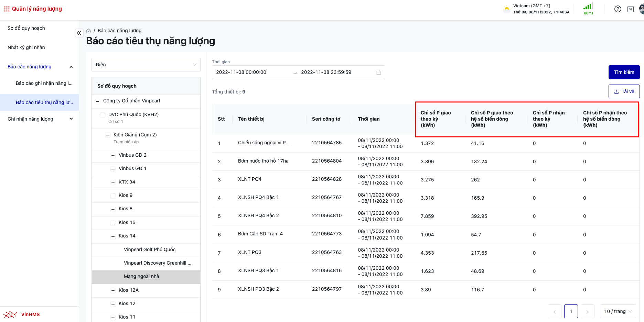Open Nhật ký ghi nhận menu item
The width and height of the screenshot is (644, 322).
pyautogui.click(x=26, y=47)
